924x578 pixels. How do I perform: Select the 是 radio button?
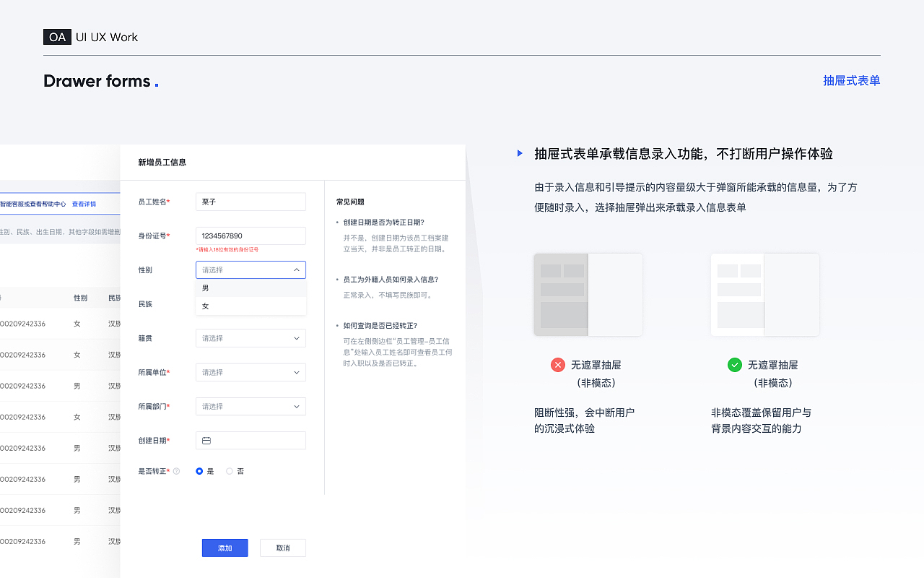coord(199,471)
